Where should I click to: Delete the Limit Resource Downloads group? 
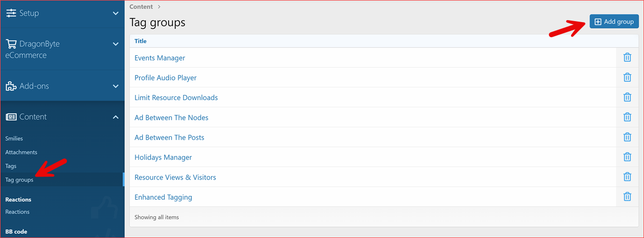[x=627, y=98]
